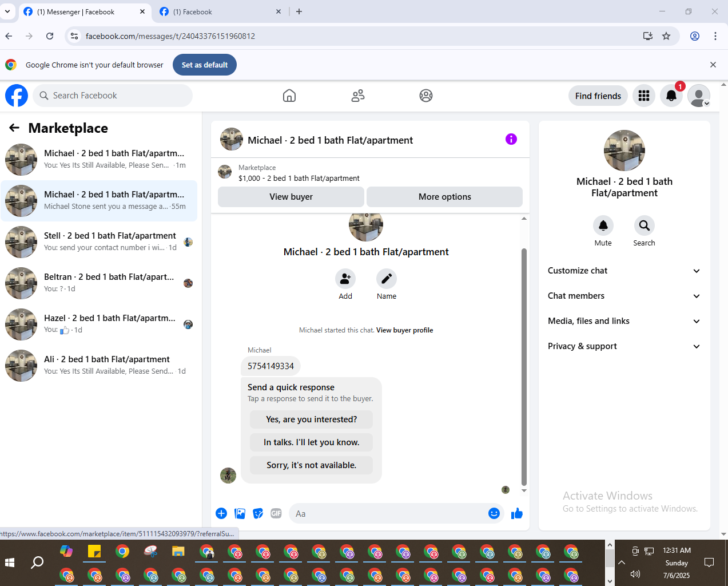Click the message input field Aa

(x=389, y=513)
